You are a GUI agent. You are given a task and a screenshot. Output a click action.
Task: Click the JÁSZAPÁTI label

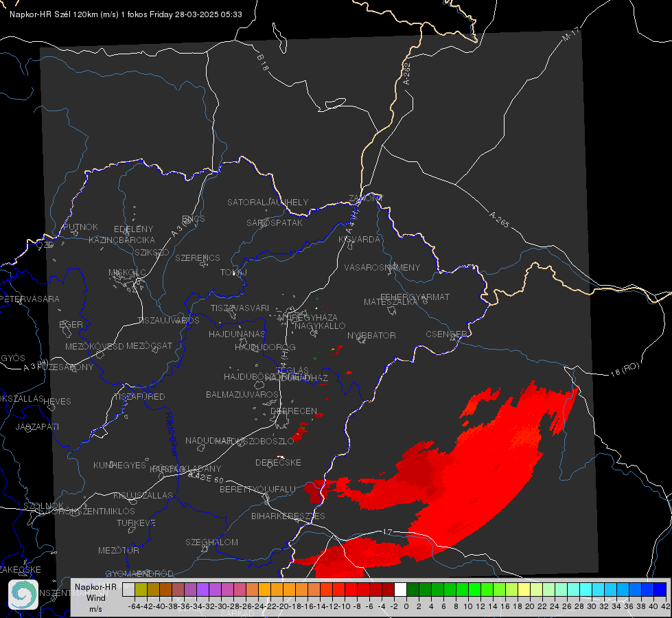click(x=37, y=426)
